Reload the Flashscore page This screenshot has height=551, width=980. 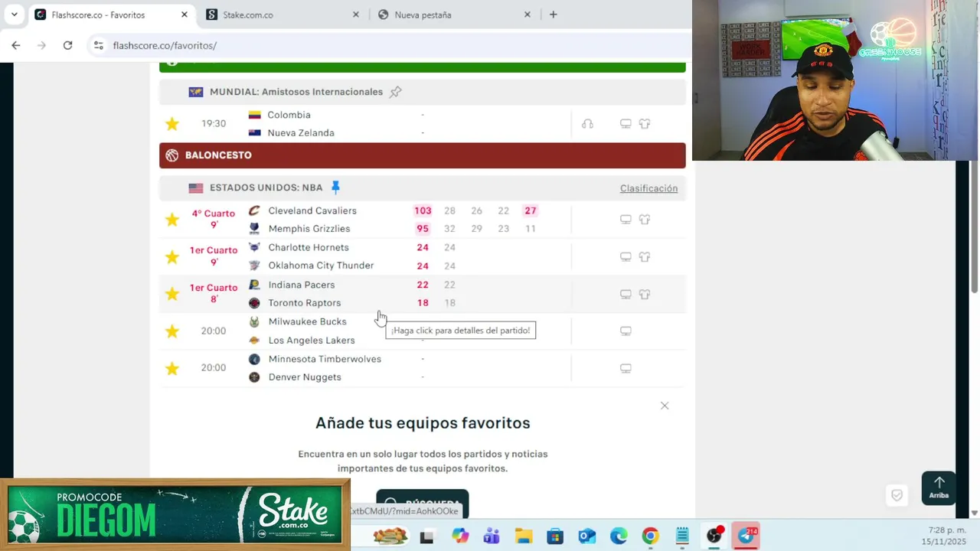point(67,45)
